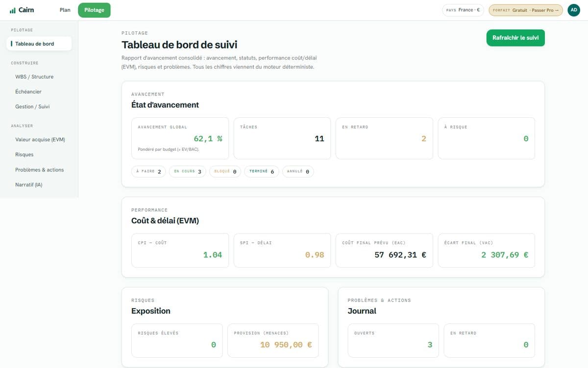588x368 pixels.
Task: Navigate to Gestion / Suivi
Action: coord(32,106)
